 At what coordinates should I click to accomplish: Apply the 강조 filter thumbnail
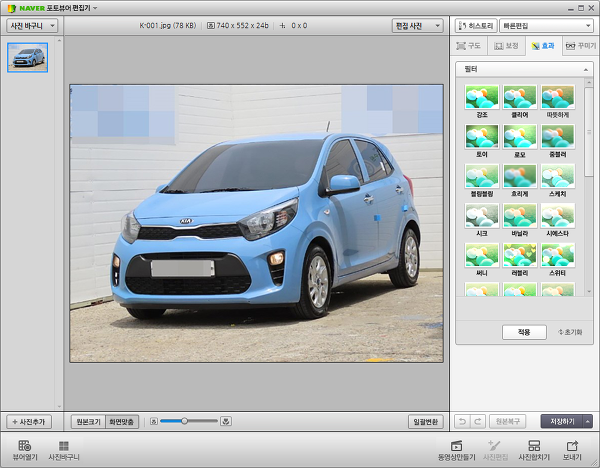coord(482,97)
